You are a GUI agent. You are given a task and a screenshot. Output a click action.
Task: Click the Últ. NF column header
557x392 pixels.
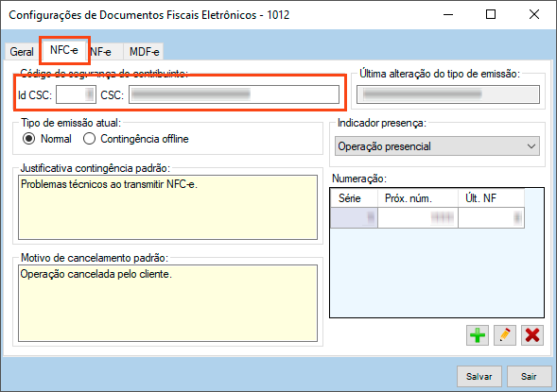click(491, 198)
